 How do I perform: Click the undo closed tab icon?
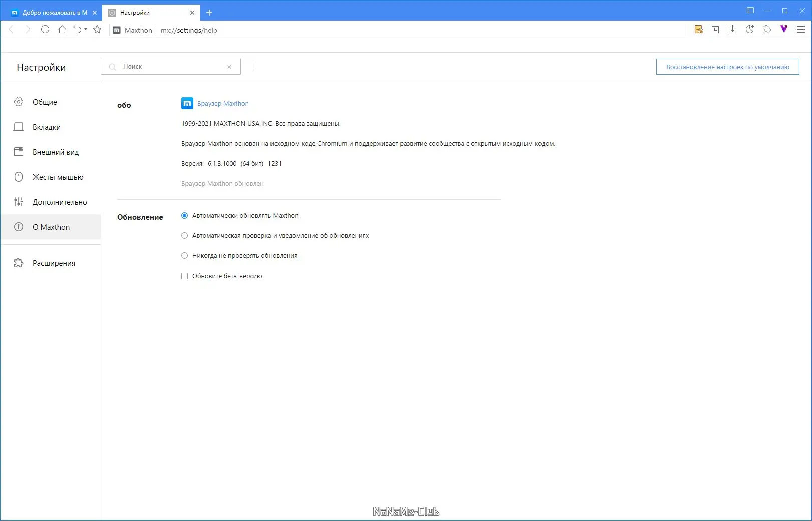coord(77,29)
